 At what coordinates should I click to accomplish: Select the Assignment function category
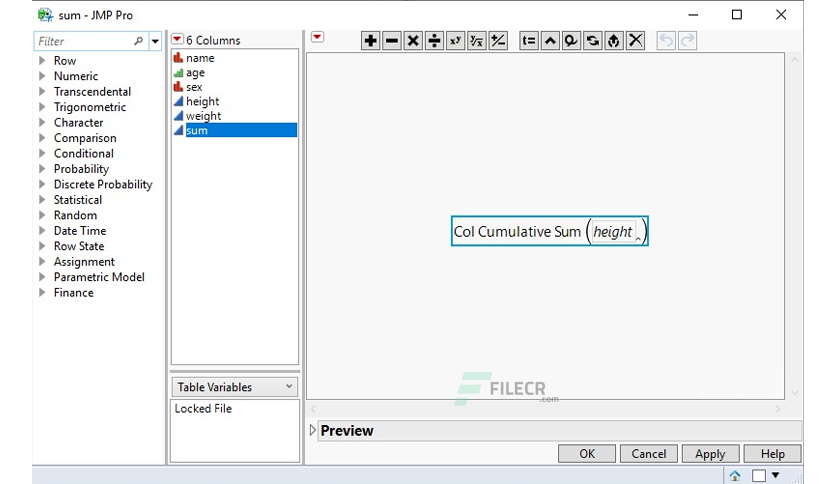pyautogui.click(x=84, y=262)
